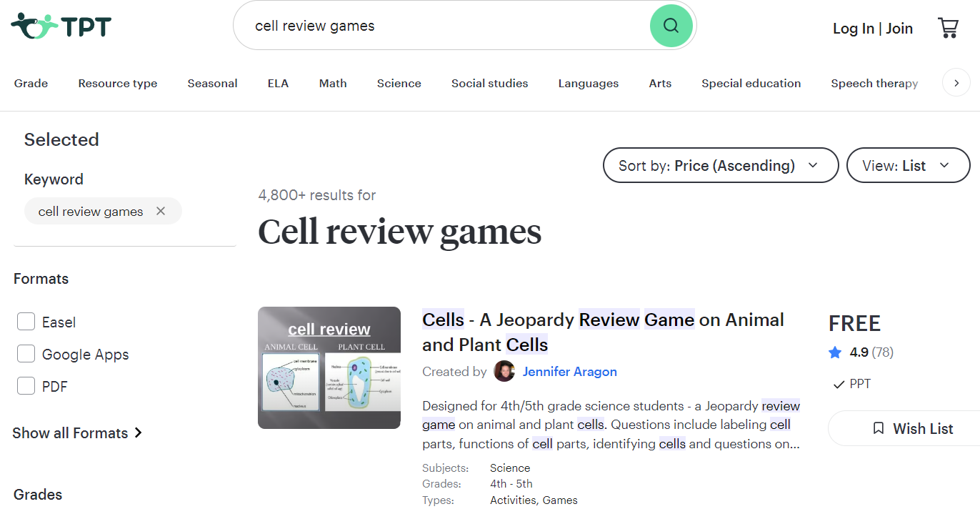
Task: Click the PPT checkmark icon
Action: [837, 384]
